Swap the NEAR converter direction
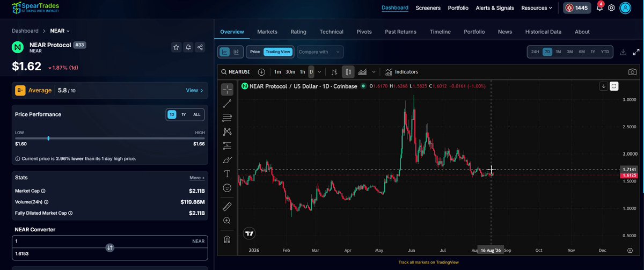 (109, 247)
